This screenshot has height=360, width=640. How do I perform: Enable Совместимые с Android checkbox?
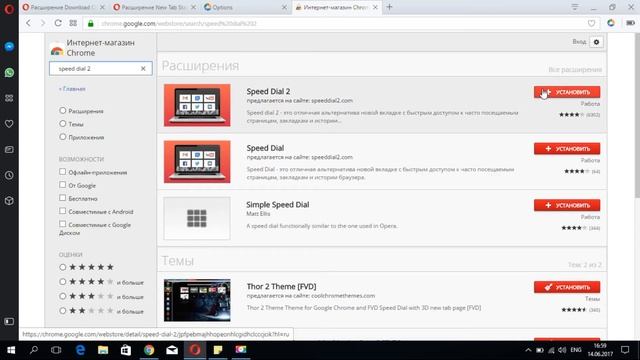click(x=62, y=211)
